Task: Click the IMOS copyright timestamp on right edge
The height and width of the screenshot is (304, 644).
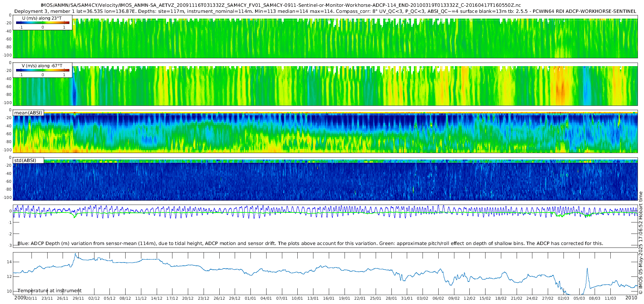Action: (641, 243)
